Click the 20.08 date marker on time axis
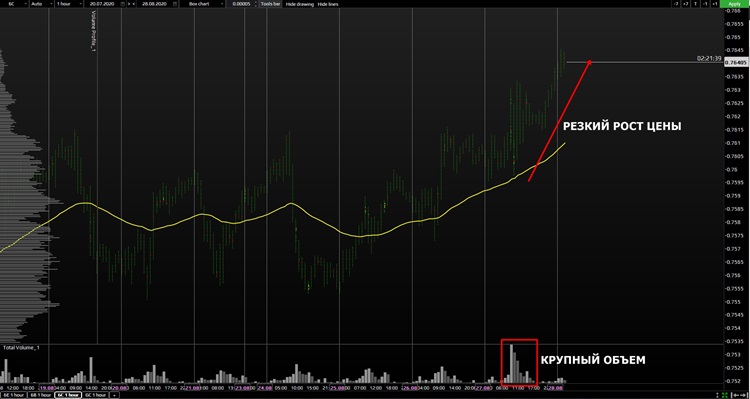This screenshot has height=399, width=750. pyautogui.click(x=118, y=388)
